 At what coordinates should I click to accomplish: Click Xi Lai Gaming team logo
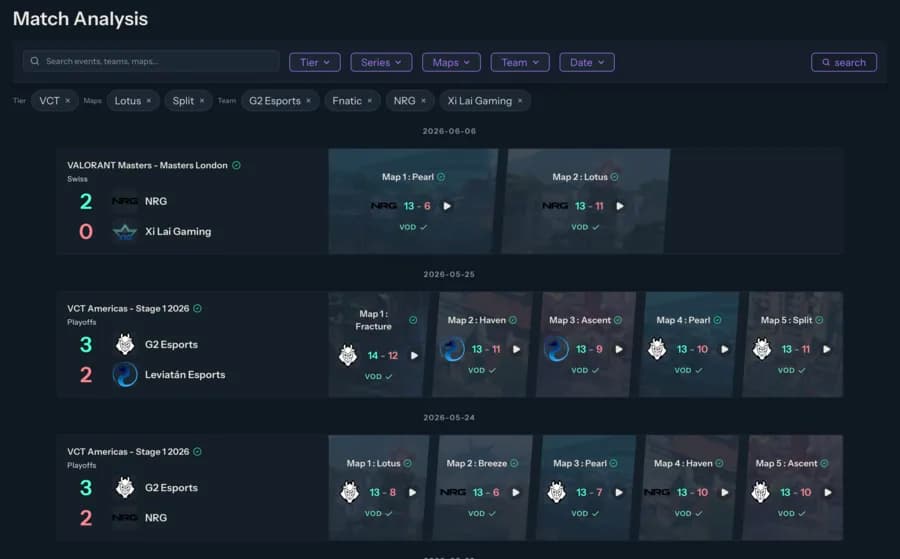point(125,232)
